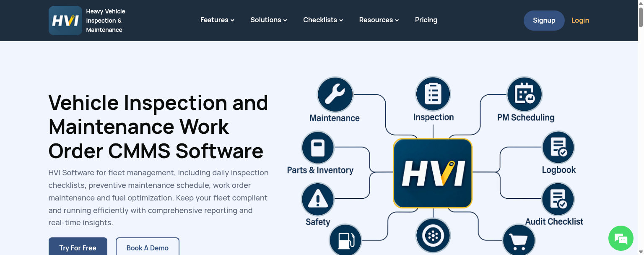This screenshot has width=644, height=255.
Task: Click the Parts & Inventory label
Action: [x=320, y=170]
